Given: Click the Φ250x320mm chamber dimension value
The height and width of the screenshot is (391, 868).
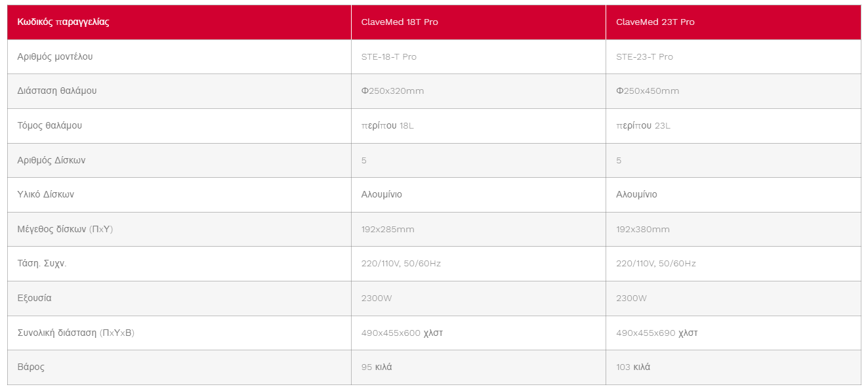Looking at the screenshot, I should pyautogui.click(x=392, y=91).
